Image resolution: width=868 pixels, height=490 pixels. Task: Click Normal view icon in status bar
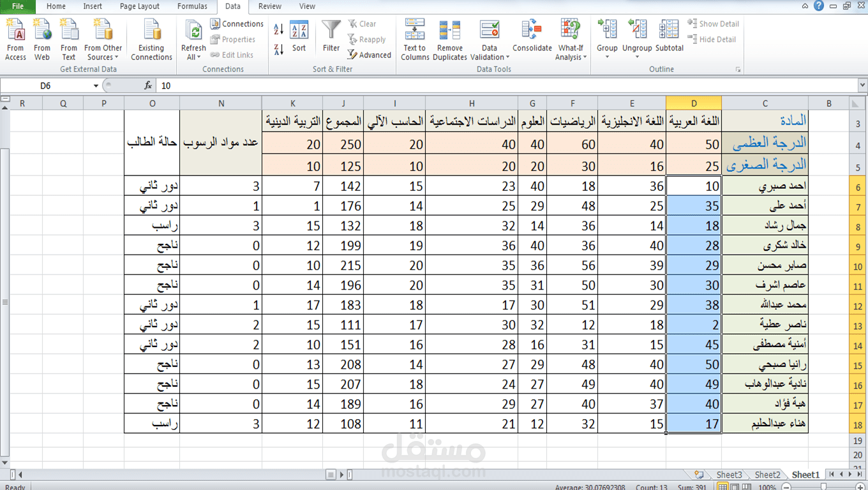coord(722,487)
